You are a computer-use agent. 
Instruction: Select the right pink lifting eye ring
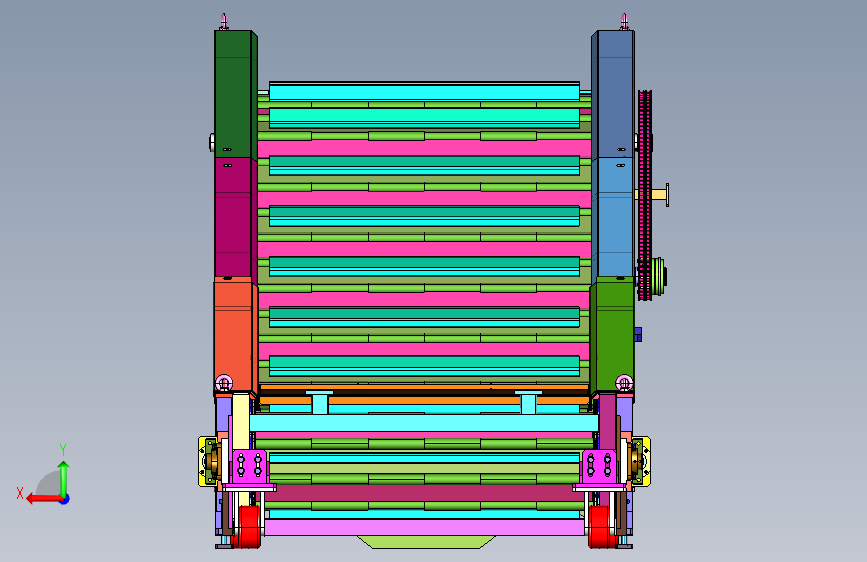624,383
